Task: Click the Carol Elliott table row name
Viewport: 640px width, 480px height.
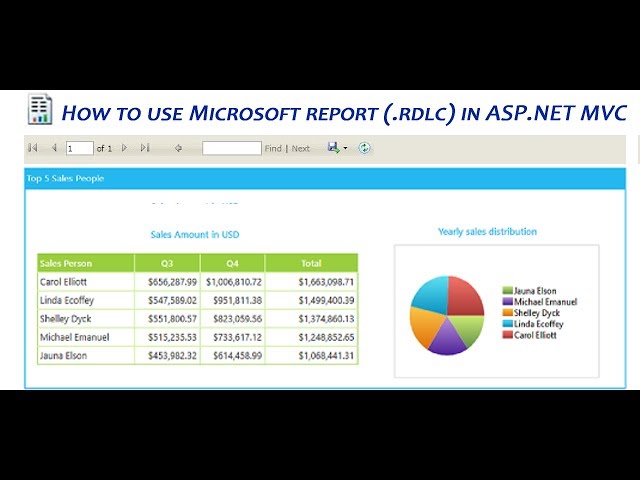Action: click(x=63, y=282)
